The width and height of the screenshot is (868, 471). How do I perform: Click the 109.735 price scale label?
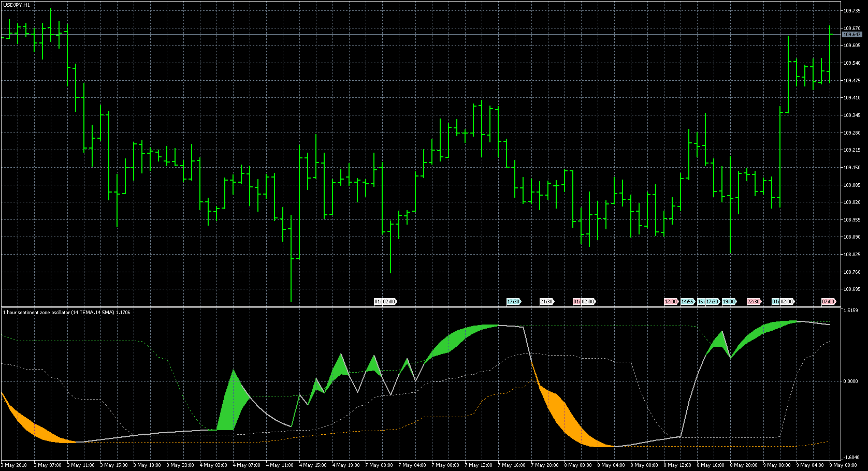(x=852, y=10)
